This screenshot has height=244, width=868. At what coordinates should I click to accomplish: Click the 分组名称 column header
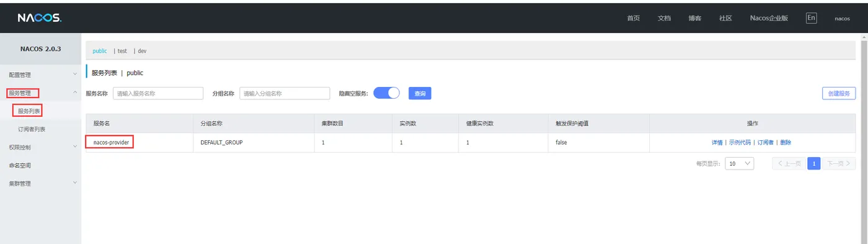pyautogui.click(x=253, y=124)
